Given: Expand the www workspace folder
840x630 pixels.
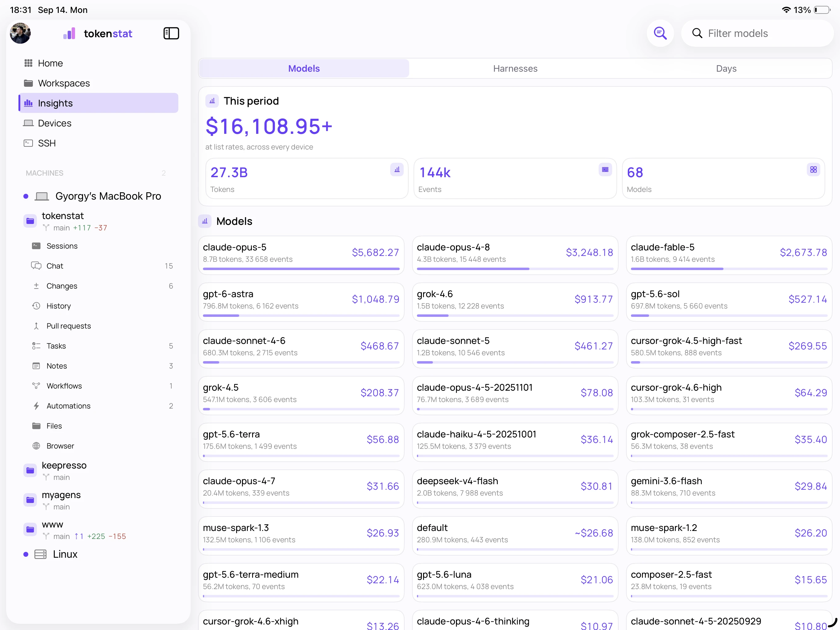Looking at the screenshot, I should click(x=30, y=530).
